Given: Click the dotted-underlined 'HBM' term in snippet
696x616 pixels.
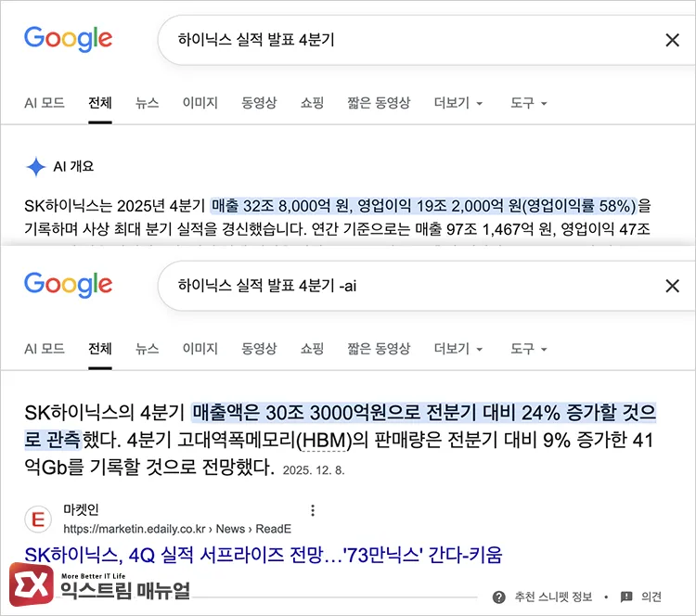Looking at the screenshot, I should pyautogui.click(x=324, y=441).
